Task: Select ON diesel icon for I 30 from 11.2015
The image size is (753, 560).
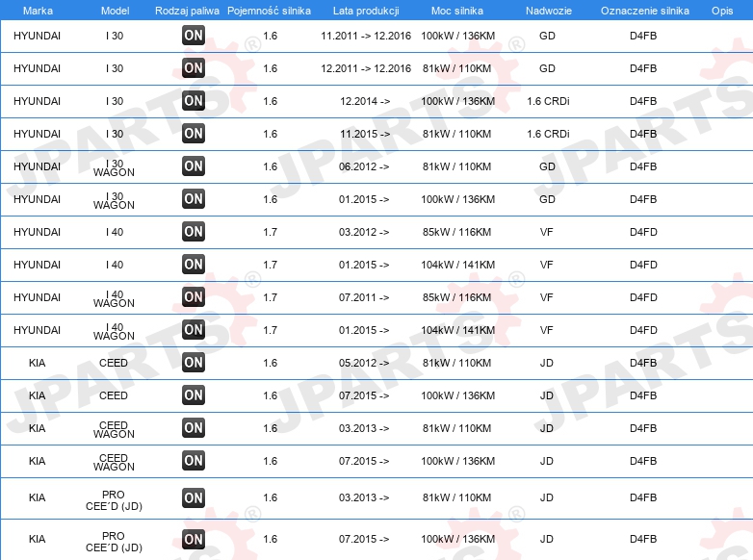Action: [x=194, y=134]
